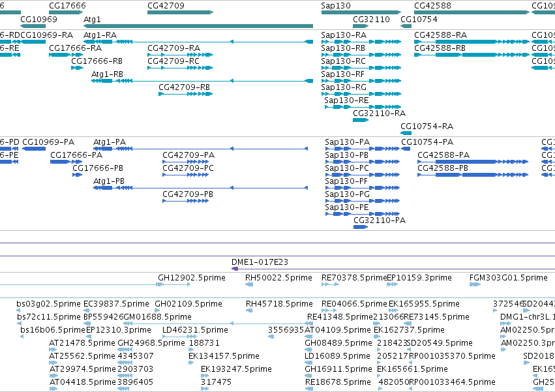Select the CG42588 gene label

pos(432,6)
